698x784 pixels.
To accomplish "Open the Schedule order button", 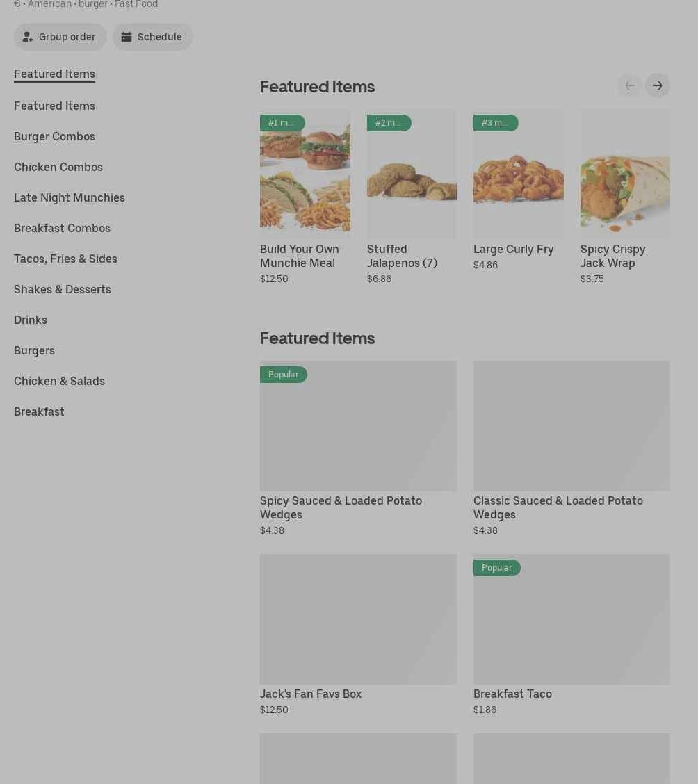I will (x=152, y=37).
